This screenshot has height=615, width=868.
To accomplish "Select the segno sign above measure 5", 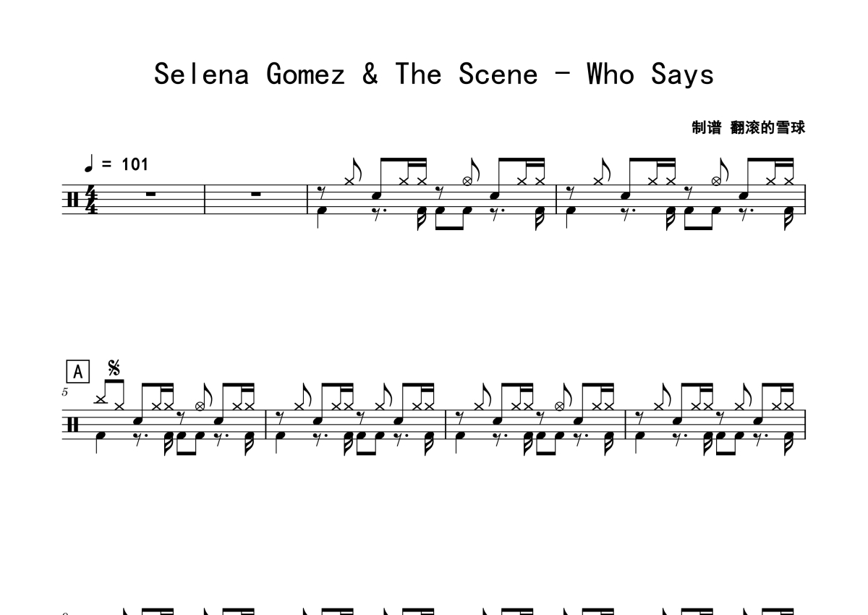I will click(x=114, y=367).
